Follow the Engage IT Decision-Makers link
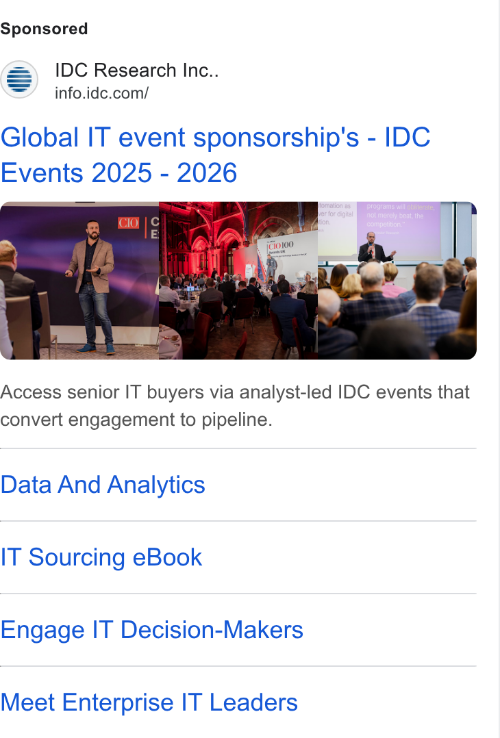Image resolution: width=500 pixels, height=738 pixels. click(x=152, y=630)
